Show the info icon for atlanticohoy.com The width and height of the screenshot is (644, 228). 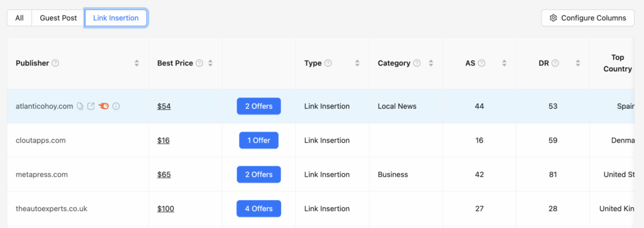point(116,106)
